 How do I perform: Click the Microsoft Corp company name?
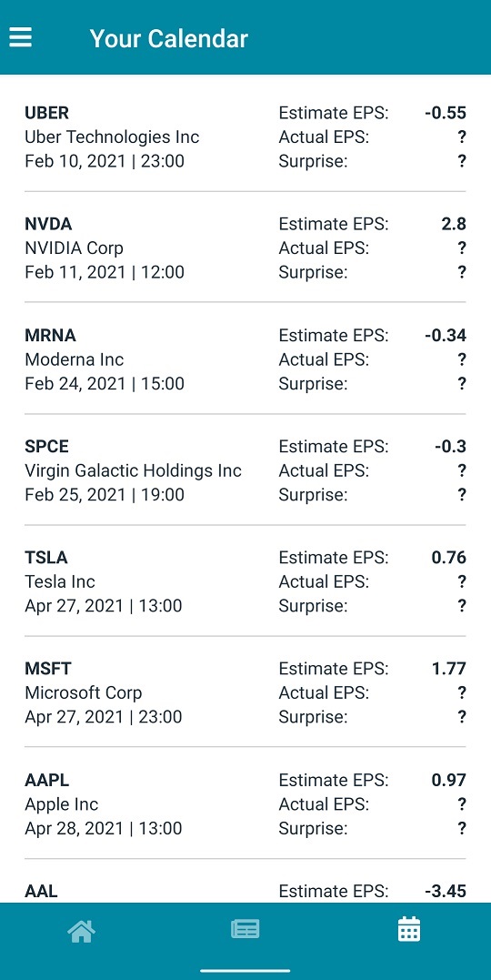click(x=84, y=692)
